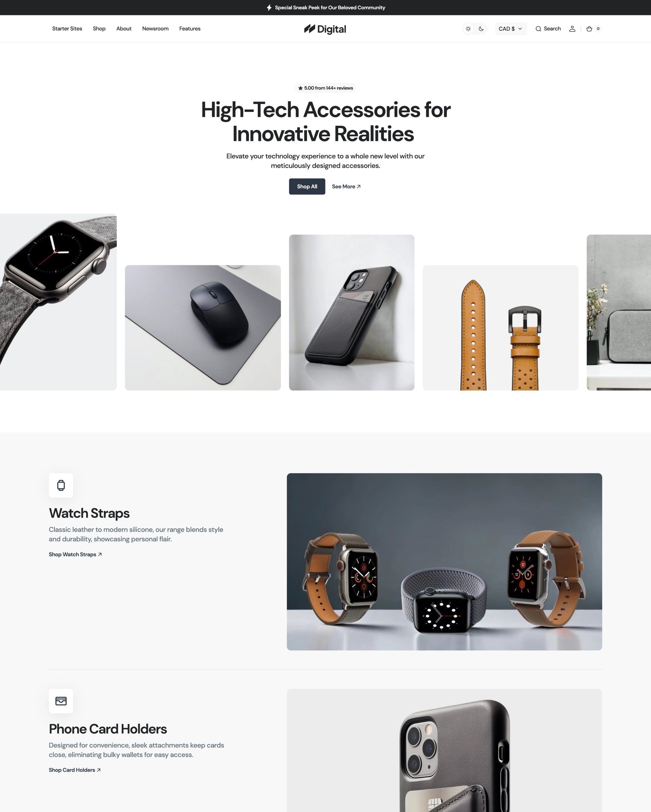651x812 pixels.
Task: Expand the Features navigation dropdown
Action: (189, 29)
